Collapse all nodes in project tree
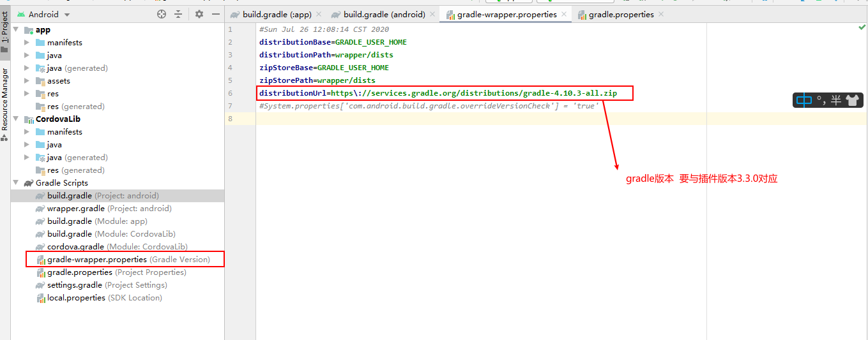The height and width of the screenshot is (340, 868). pyautogui.click(x=178, y=14)
